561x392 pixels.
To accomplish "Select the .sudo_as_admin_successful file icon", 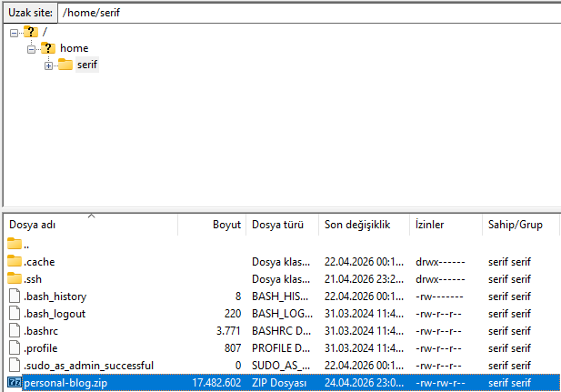I will pos(15,365).
